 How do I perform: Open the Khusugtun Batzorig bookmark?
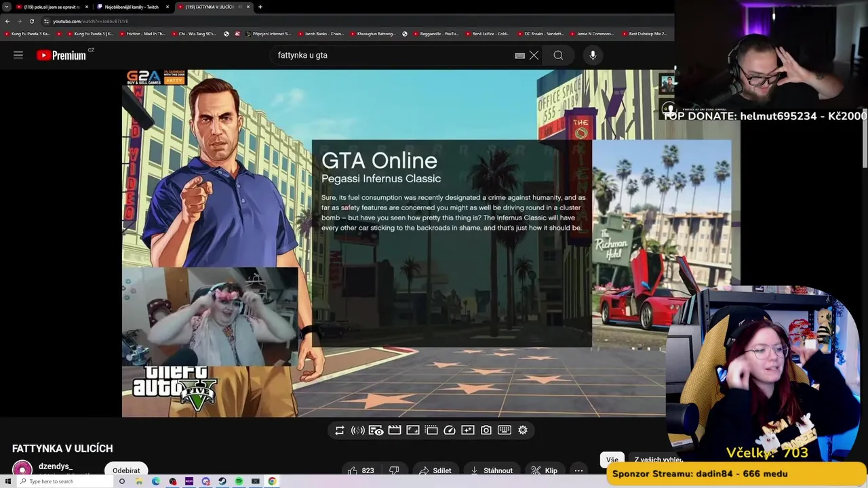coord(373,33)
